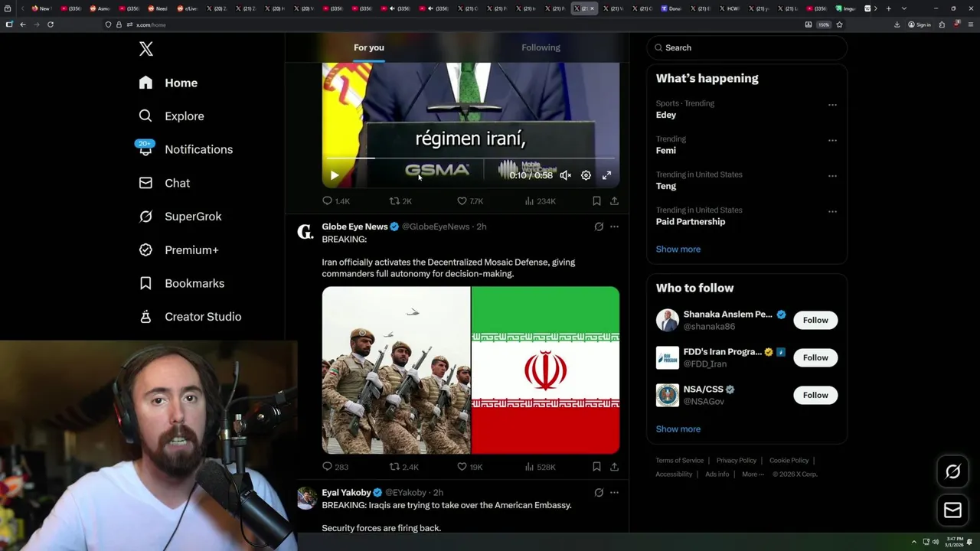Viewport: 980px width, 551px height.
Task: Repost the Globe Eye News post with 2.4K
Action: point(403,467)
